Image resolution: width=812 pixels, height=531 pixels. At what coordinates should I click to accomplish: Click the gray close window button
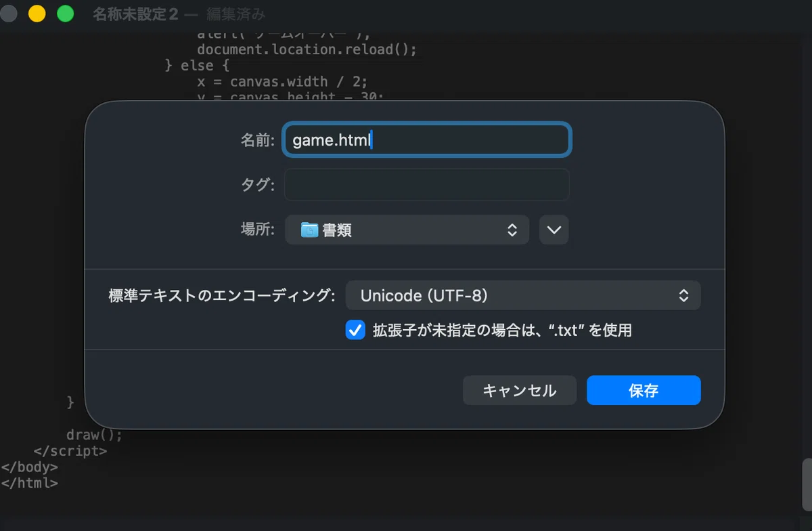click(x=9, y=14)
